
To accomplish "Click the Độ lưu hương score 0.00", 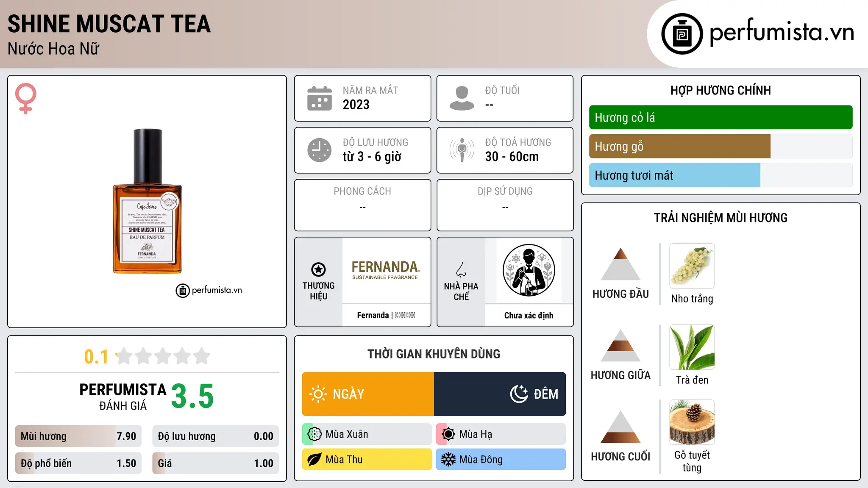I will point(264,436).
